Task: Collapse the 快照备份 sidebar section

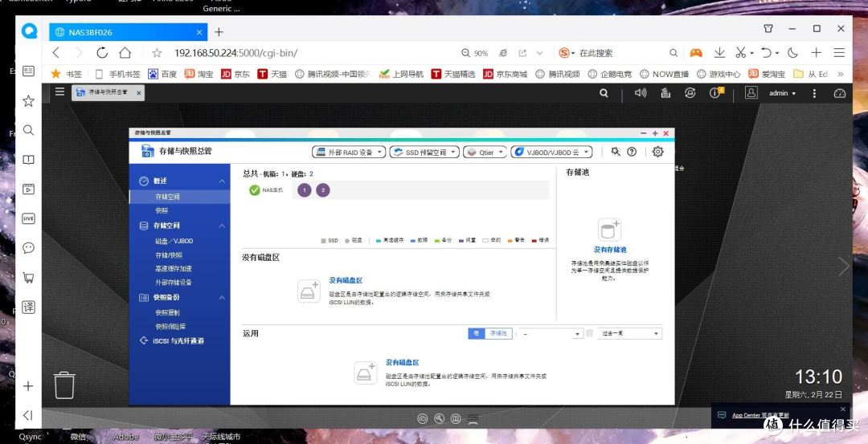Action: coord(222,298)
